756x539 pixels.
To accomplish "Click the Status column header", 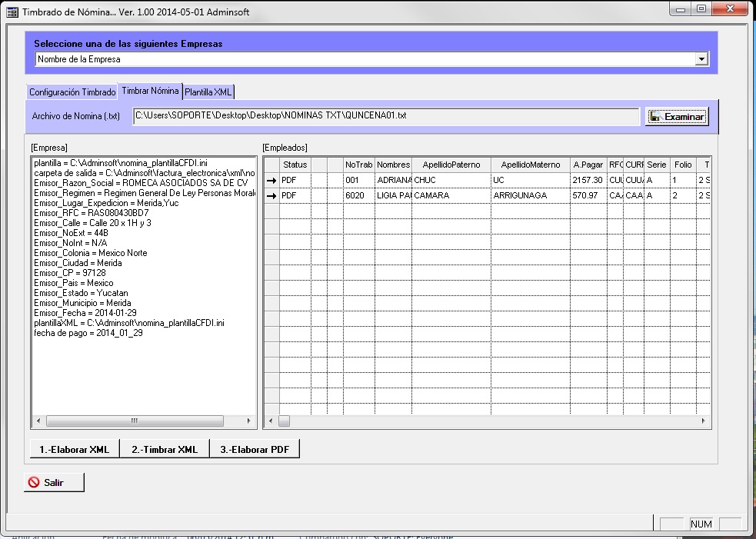I will [x=295, y=165].
